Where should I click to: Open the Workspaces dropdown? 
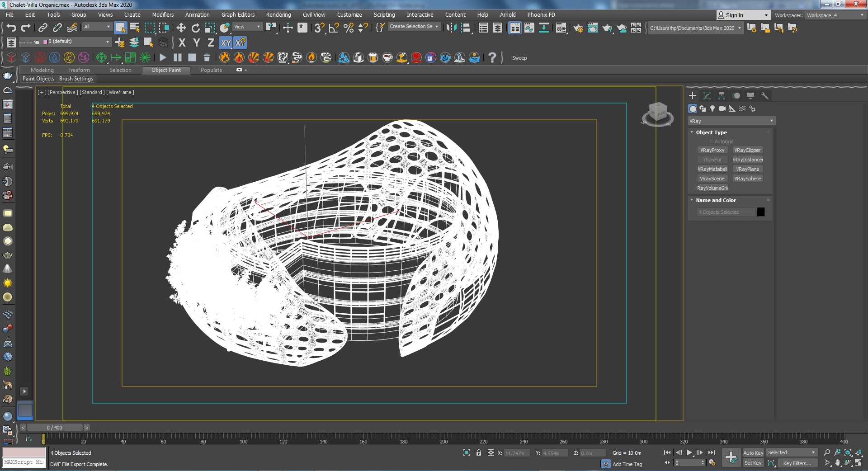(835, 15)
